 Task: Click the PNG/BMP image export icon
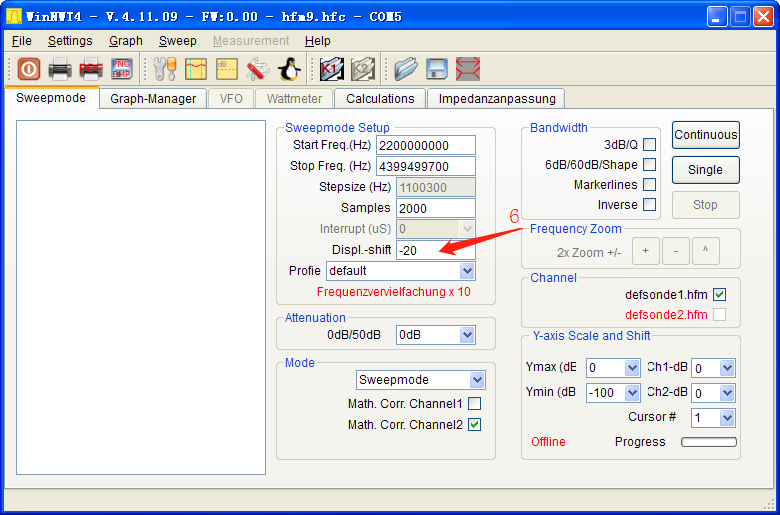tap(122, 69)
